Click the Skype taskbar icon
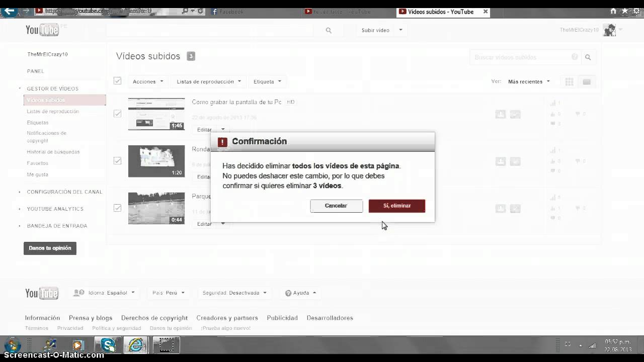 108,345
